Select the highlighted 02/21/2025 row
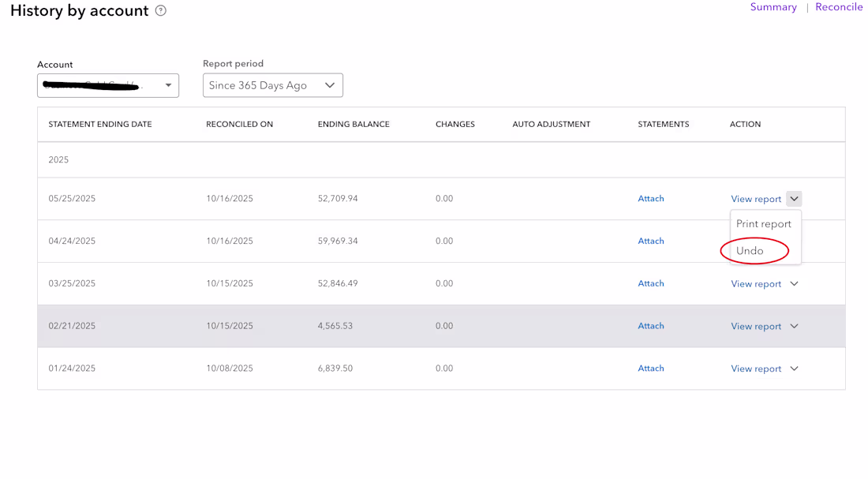Screen dimensions: 868x479 pyautogui.click(x=316, y=325)
